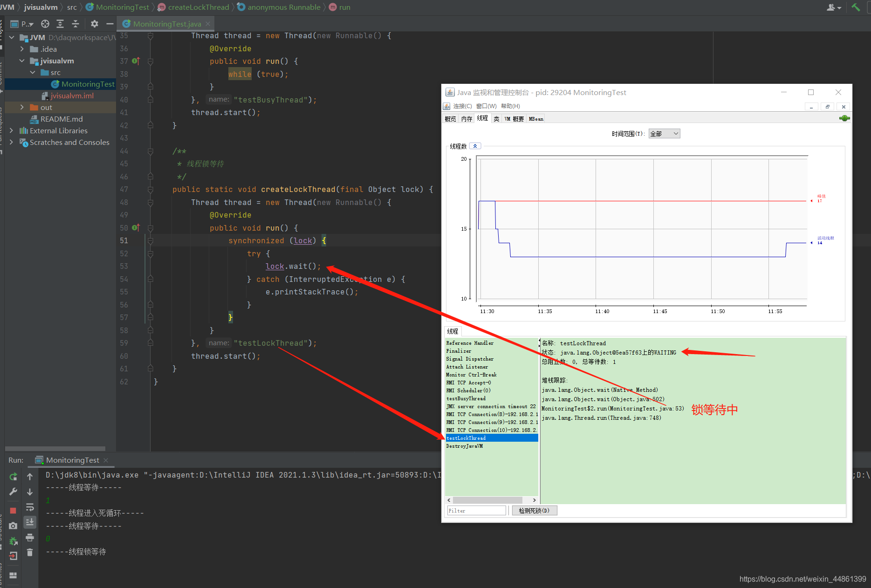Click the layout icon at Run panel bottom
Screen dimensions: 871x588
tap(13, 575)
